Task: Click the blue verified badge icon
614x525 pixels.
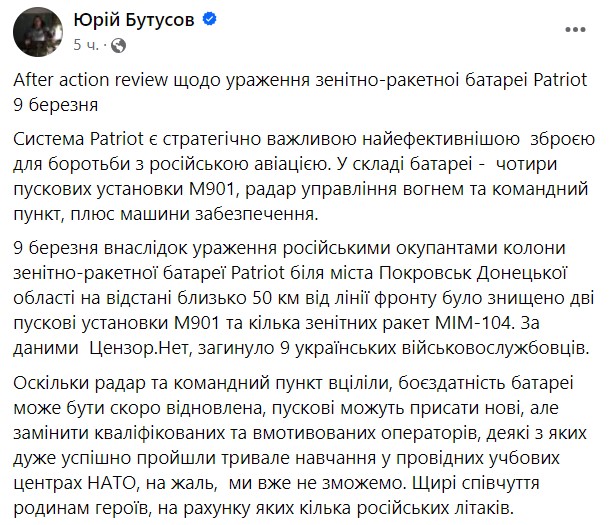Action: [209, 19]
